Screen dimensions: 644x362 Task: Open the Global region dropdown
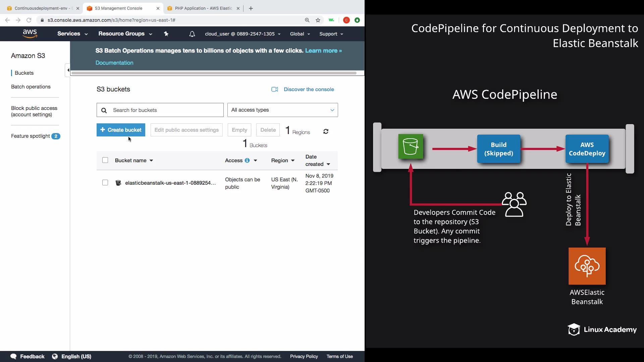(x=300, y=34)
